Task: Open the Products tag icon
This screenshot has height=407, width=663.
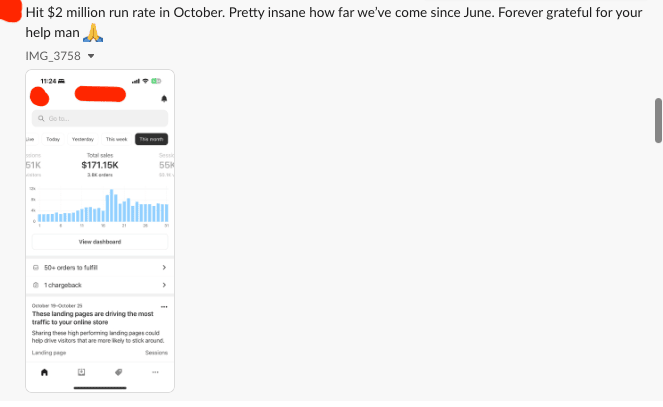Action: click(118, 372)
